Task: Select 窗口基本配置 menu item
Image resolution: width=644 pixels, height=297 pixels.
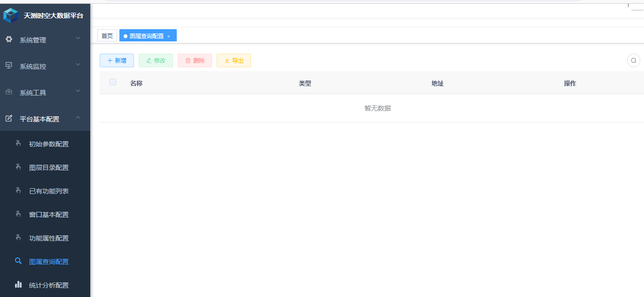Action: [49, 215]
